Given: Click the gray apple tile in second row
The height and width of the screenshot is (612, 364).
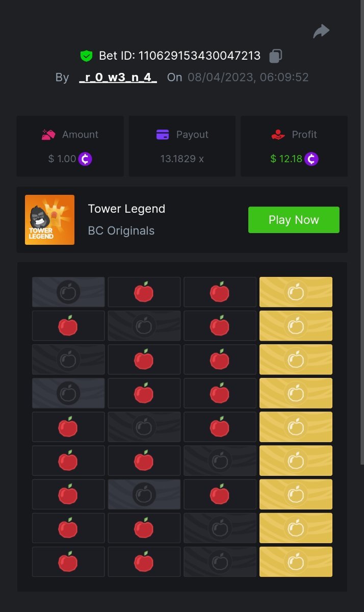Looking at the screenshot, I should [144, 326].
